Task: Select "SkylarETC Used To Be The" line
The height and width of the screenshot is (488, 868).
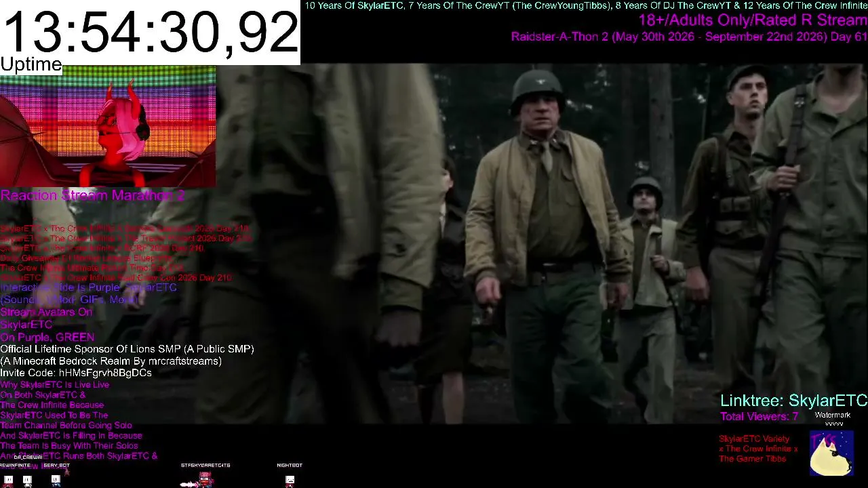Action: coord(54,415)
